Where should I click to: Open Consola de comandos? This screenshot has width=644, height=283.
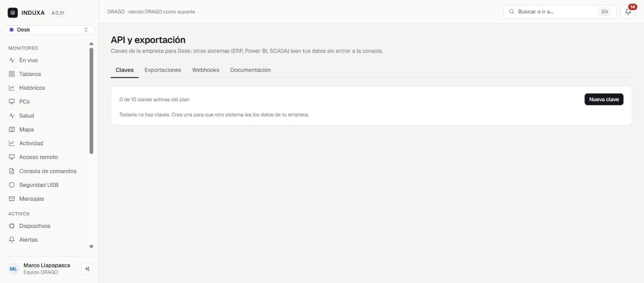(47, 171)
